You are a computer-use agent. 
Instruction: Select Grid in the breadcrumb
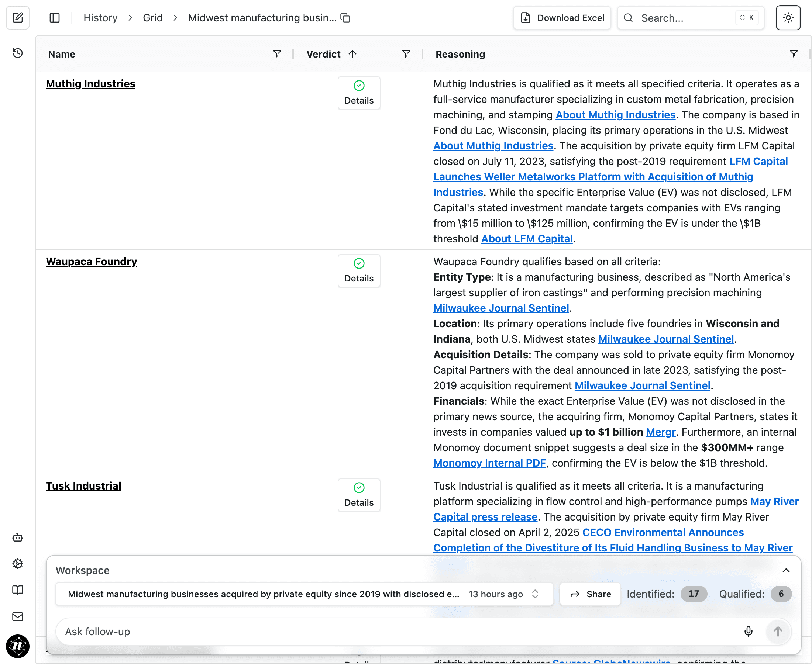(153, 18)
